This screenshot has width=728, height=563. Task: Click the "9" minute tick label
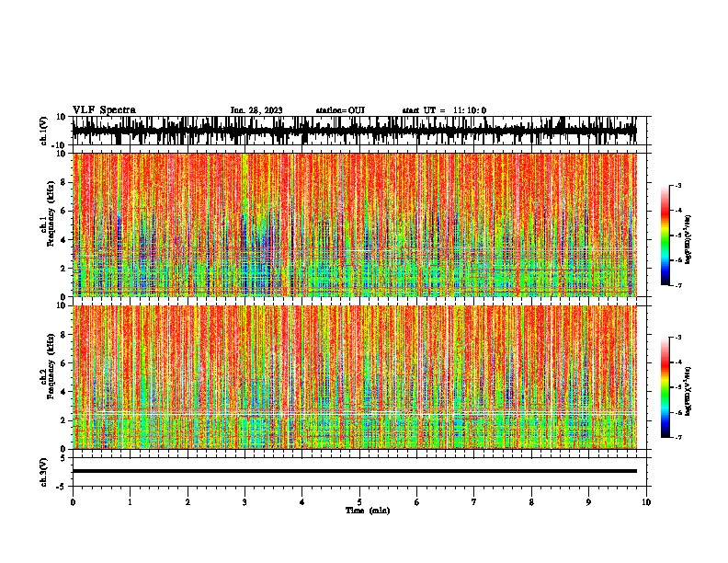pos(588,502)
